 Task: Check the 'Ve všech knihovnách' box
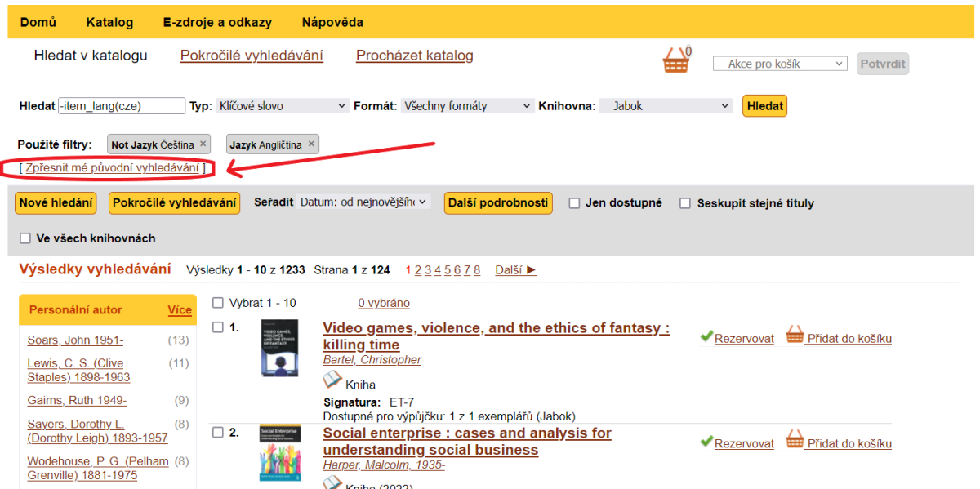pos(25,238)
